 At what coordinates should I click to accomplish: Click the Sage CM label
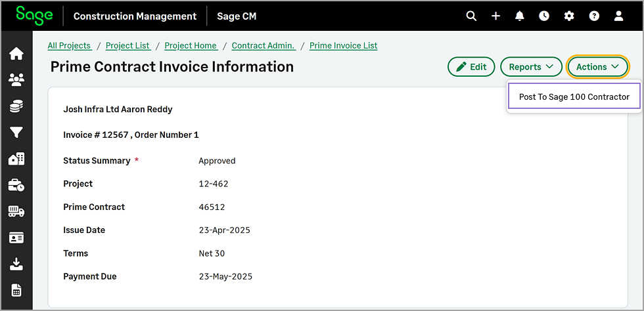coord(237,16)
